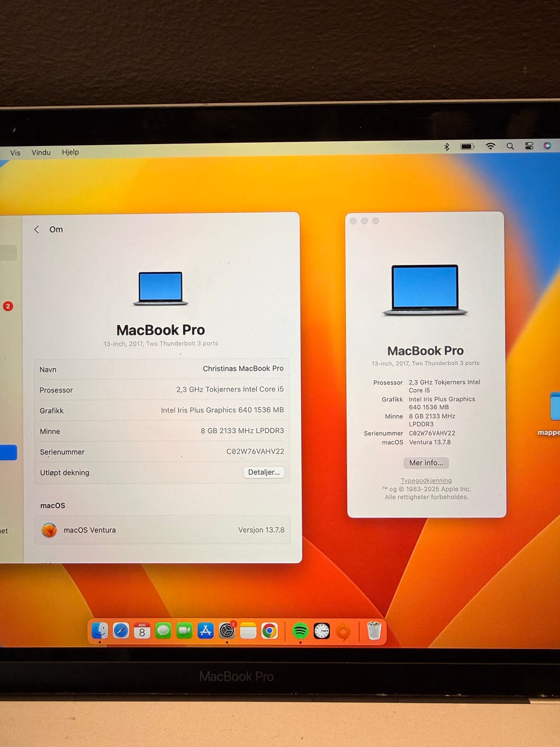The image size is (560, 747).
Task: Open the Hjelp menu
Action: coord(70,152)
